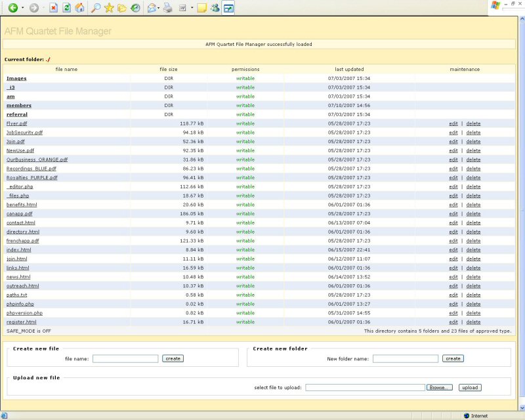Click the Print icon
Viewport: 525px width, 420px height.
click(x=168, y=8)
